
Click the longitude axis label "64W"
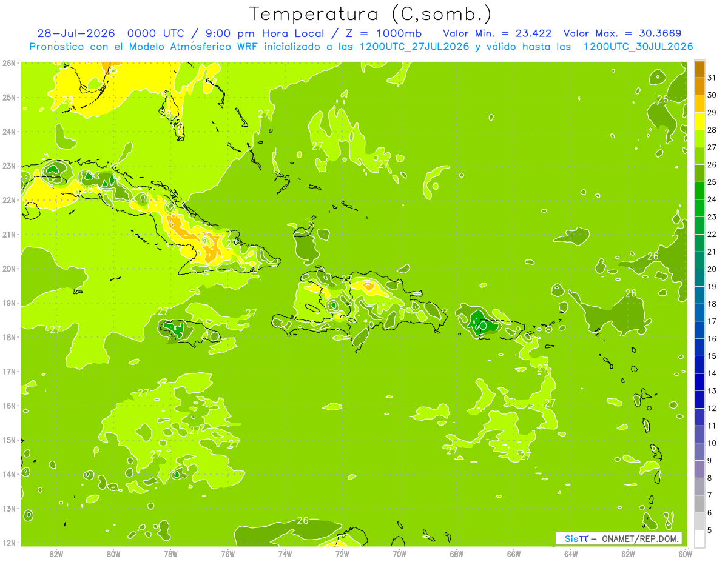tap(571, 554)
